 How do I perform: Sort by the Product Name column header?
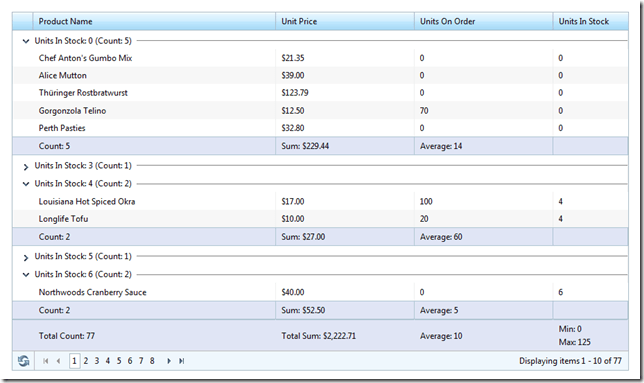click(154, 21)
